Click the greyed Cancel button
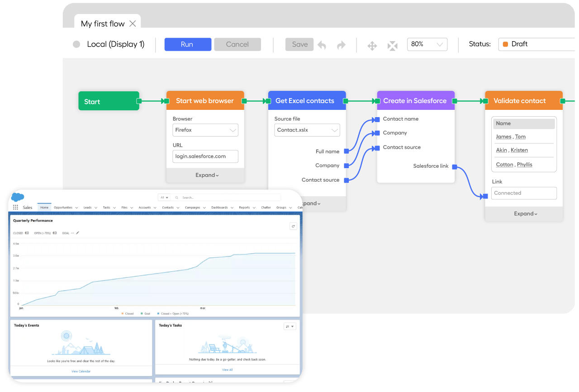The image size is (579, 392). pos(237,44)
